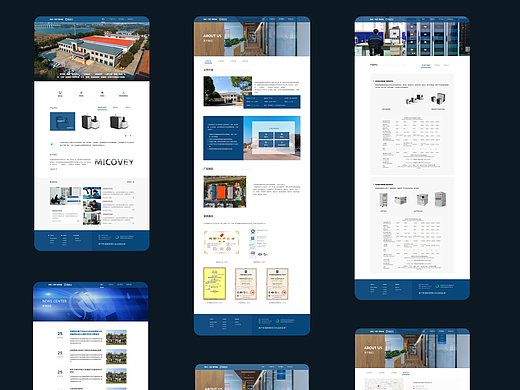Open the second news photo in the News Center list

[x=116, y=357]
